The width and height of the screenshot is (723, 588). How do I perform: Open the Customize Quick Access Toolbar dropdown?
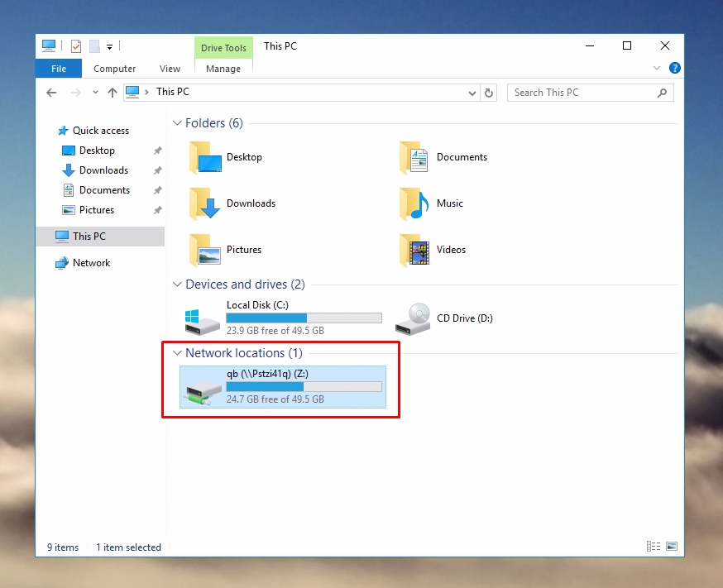[x=110, y=46]
